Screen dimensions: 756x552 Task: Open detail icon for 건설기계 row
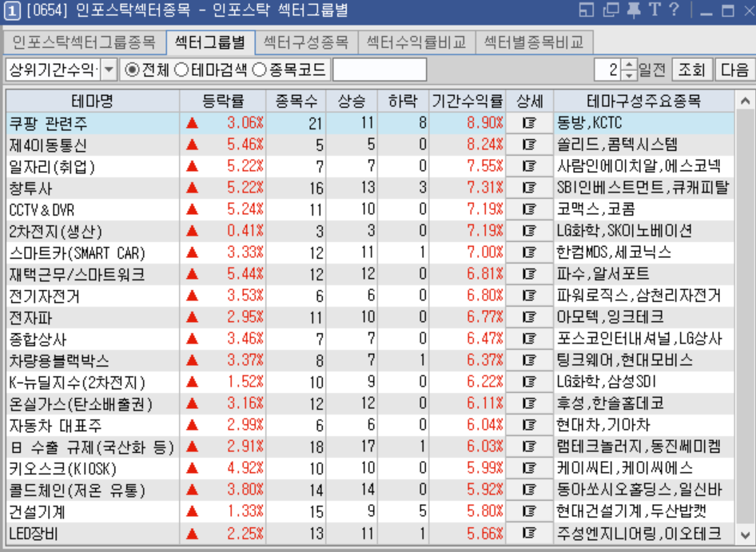[529, 511]
